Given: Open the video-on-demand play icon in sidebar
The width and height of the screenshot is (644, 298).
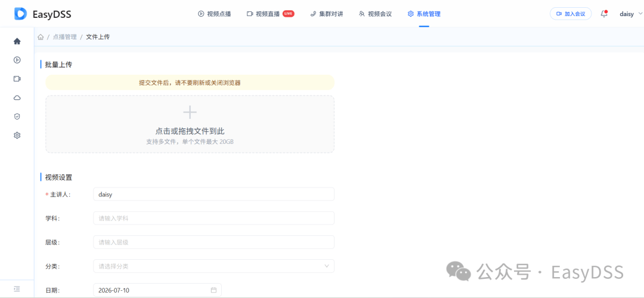Looking at the screenshot, I should [x=17, y=60].
